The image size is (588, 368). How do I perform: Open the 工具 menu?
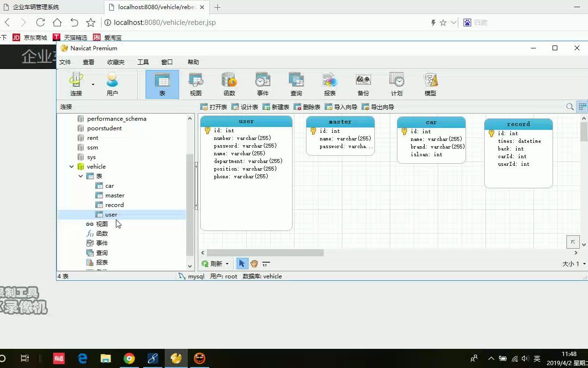[x=143, y=61]
